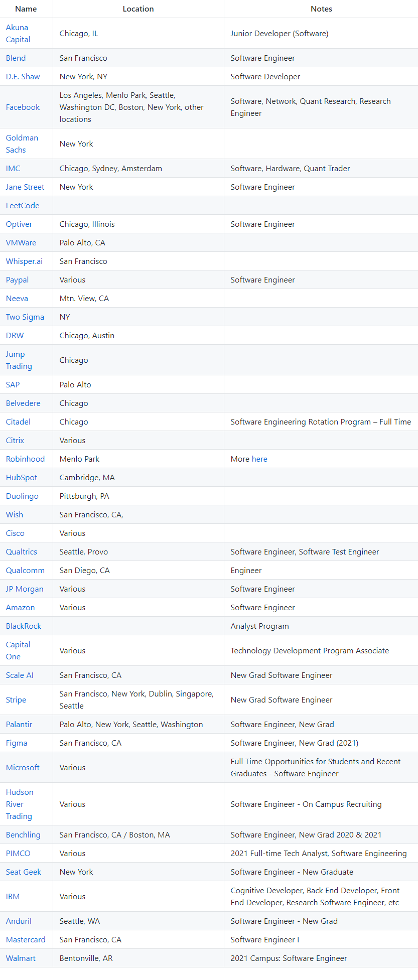418x980 pixels.
Task: Open the Jane Street link
Action: tap(25, 187)
